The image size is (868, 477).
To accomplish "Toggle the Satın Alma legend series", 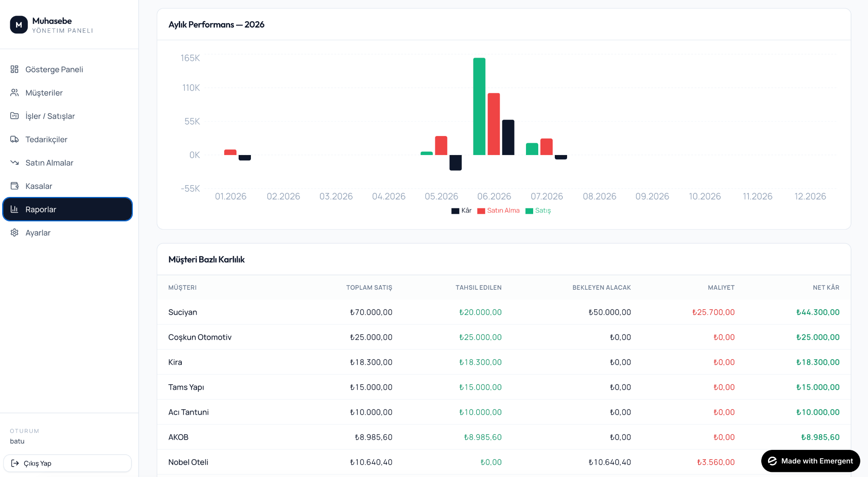I will 498,211.
